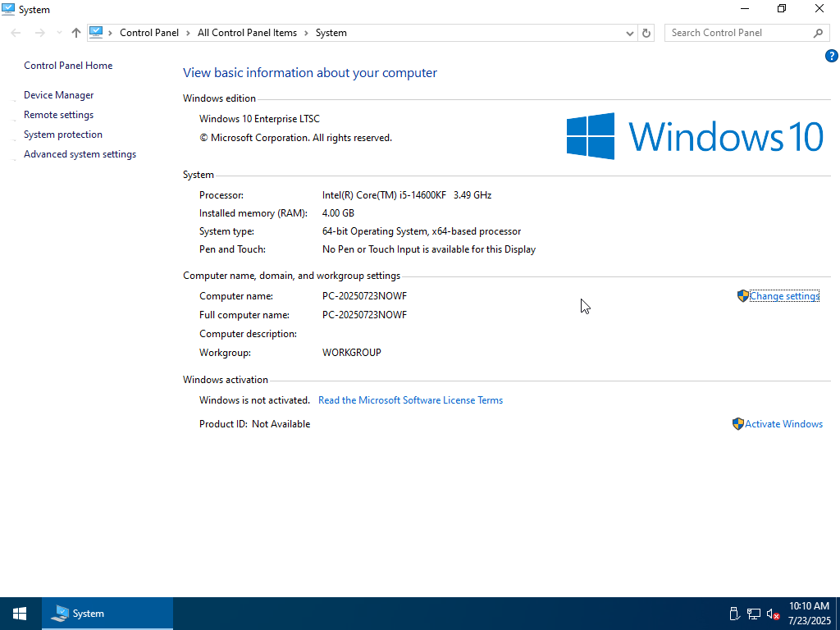Expand the address bar history dropdown
The height and width of the screenshot is (630, 840).
click(x=630, y=33)
